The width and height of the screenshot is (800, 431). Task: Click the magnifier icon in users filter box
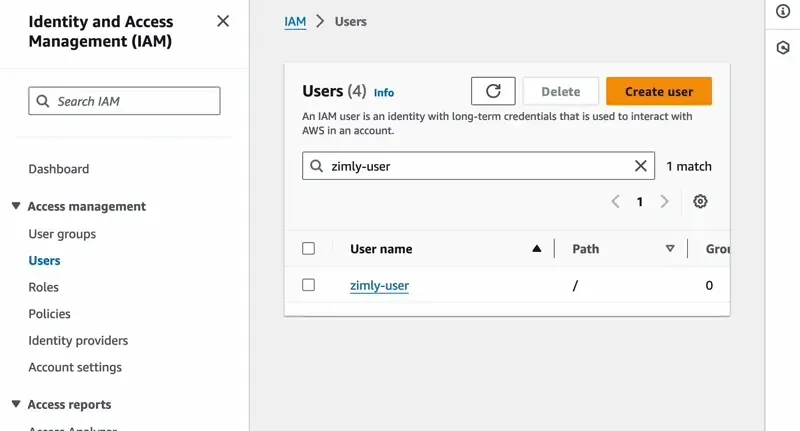coord(316,166)
